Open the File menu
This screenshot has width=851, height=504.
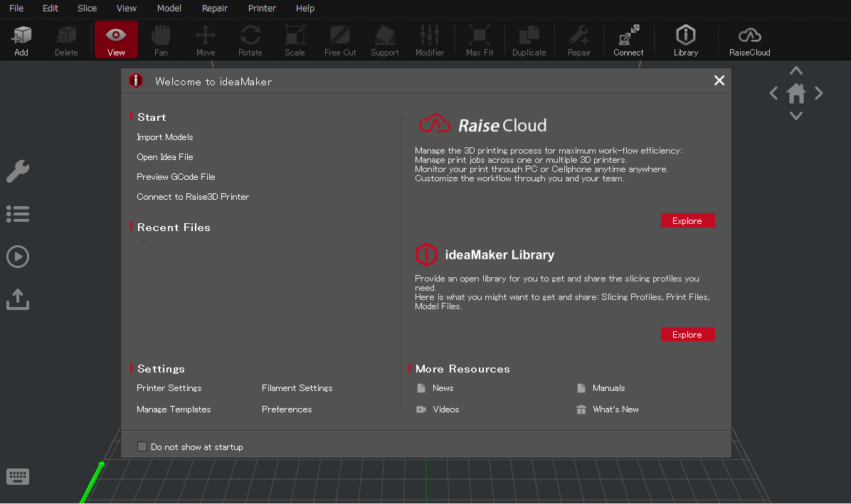[x=16, y=8]
